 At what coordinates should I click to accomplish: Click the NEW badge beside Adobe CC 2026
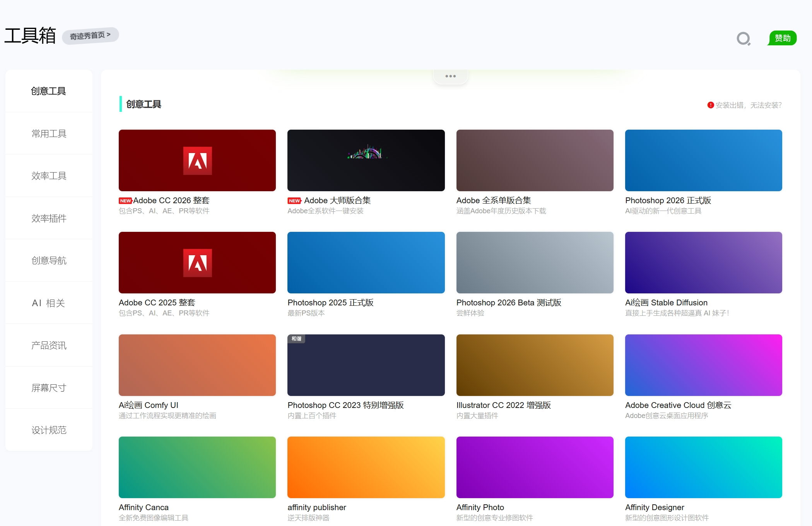coord(125,201)
